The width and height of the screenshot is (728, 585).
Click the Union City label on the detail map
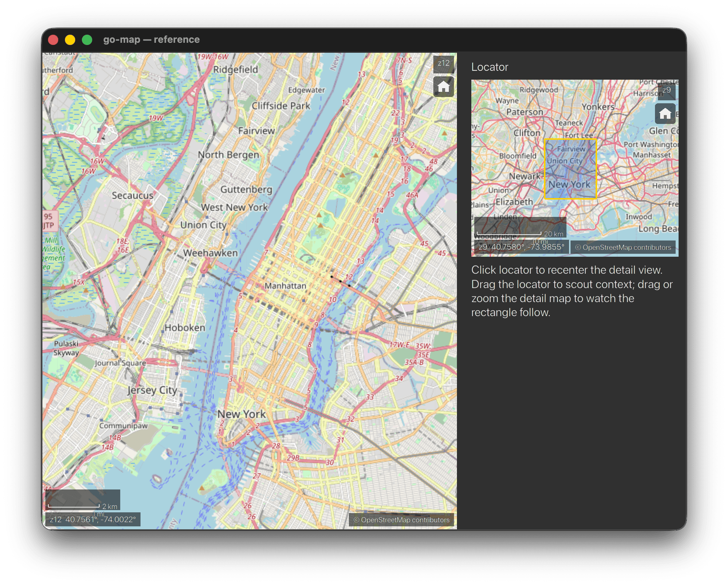click(x=203, y=225)
